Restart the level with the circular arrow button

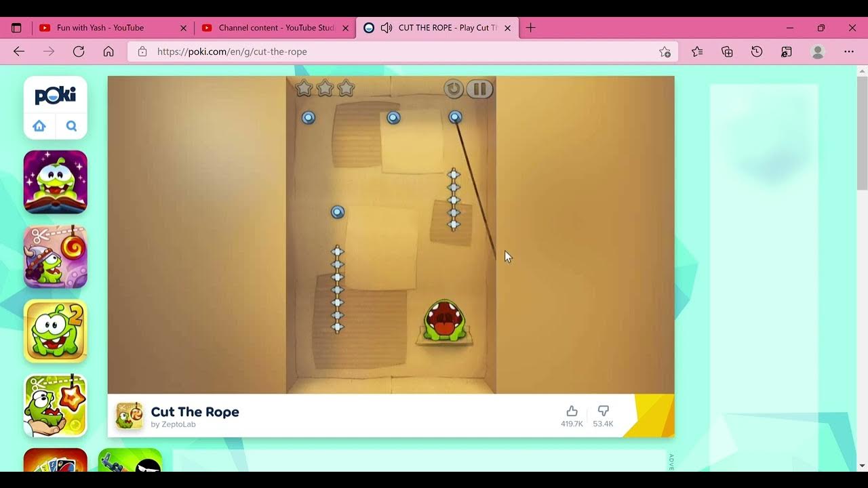click(x=454, y=89)
